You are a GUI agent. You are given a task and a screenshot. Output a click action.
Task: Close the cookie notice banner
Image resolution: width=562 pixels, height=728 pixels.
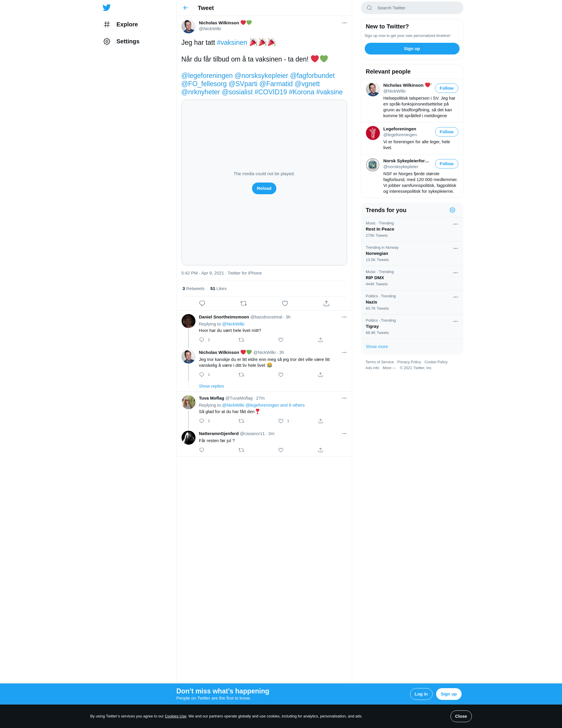tap(461, 716)
